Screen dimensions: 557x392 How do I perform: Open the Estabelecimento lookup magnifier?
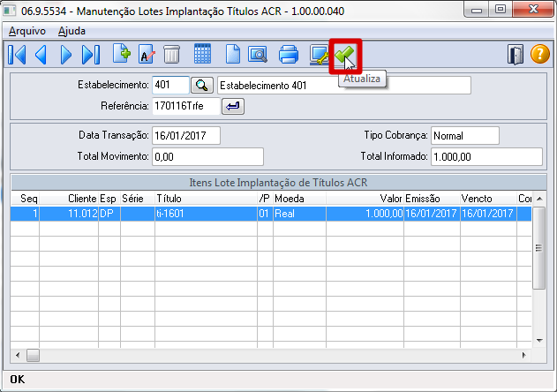pos(202,86)
